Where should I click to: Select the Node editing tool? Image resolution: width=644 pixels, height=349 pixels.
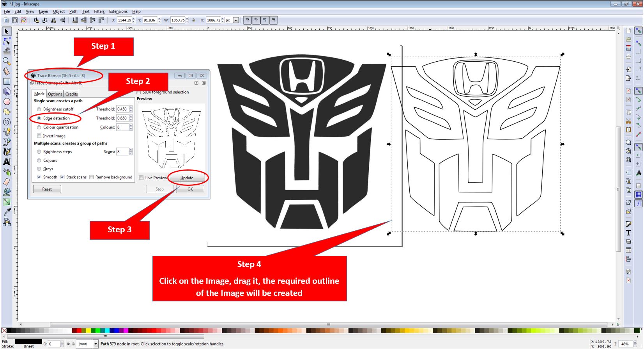(7, 41)
